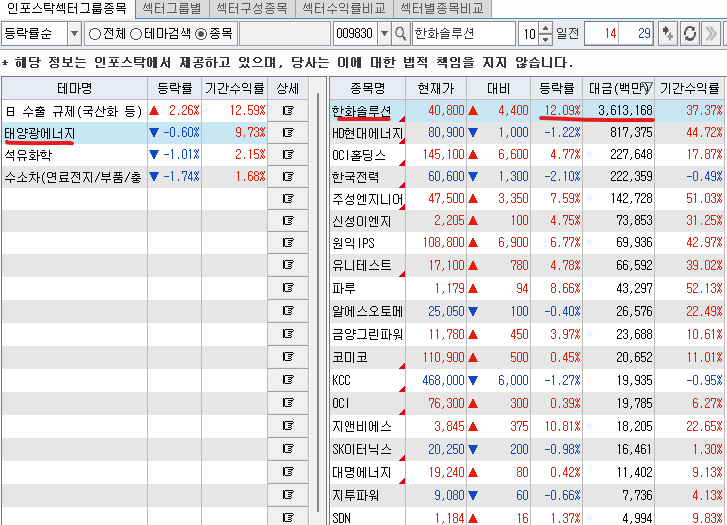The height and width of the screenshot is (525, 727).
Task: Increase the days value with up stepper
Action: tap(546, 28)
